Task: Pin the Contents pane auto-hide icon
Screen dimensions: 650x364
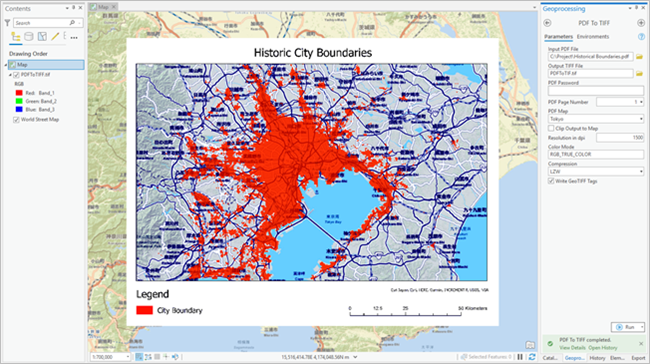Action: pyautogui.click(x=74, y=8)
